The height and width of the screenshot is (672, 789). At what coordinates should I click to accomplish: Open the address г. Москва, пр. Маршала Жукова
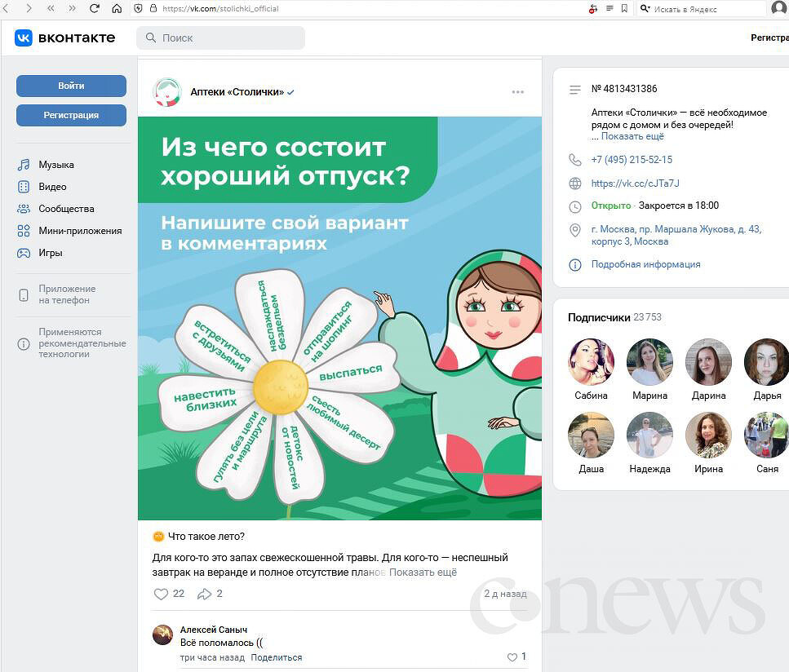(x=676, y=236)
